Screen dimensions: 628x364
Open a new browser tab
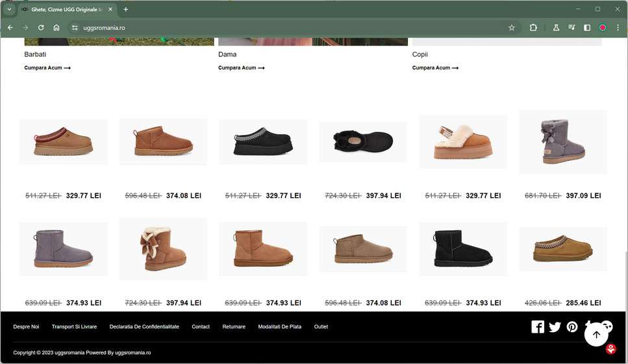pos(126,9)
